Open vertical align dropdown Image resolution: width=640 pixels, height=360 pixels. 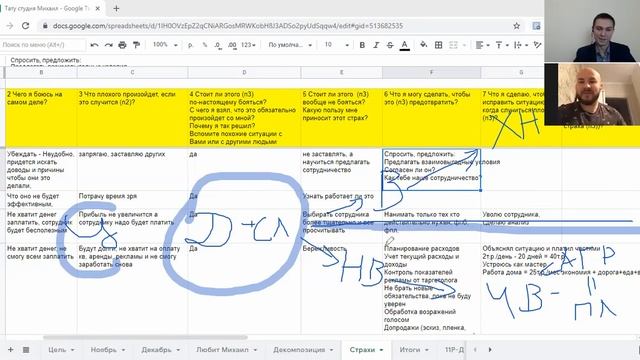[502, 45]
